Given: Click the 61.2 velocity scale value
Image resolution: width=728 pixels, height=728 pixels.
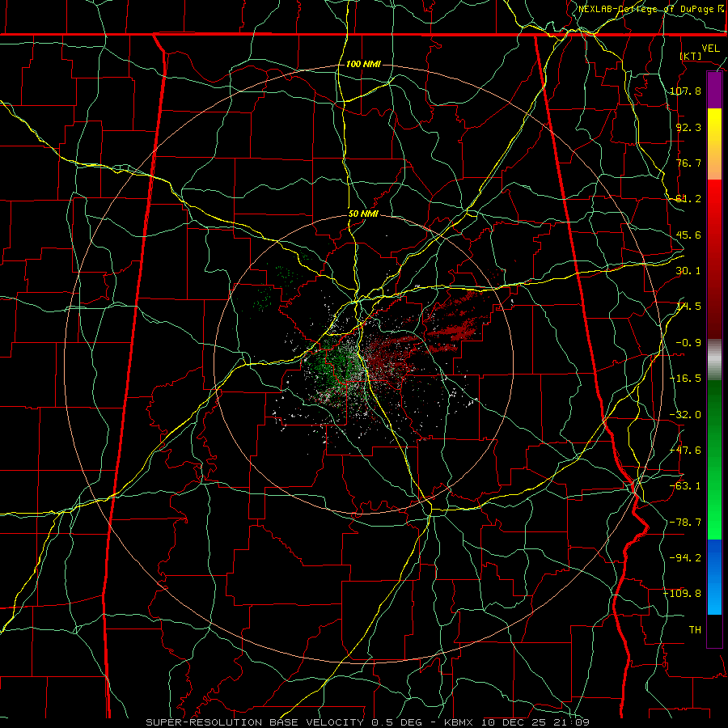Looking at the screenshot, I should pyautogui.click(x=688, y=199).
